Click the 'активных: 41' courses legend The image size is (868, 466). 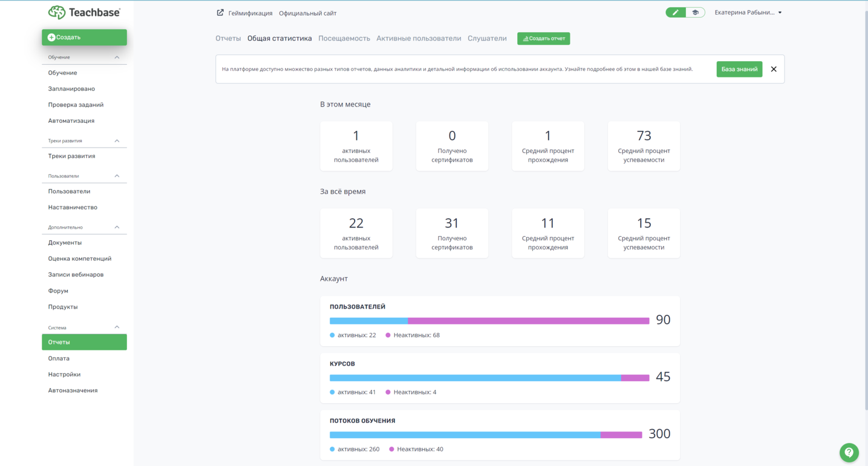(353, 392)
